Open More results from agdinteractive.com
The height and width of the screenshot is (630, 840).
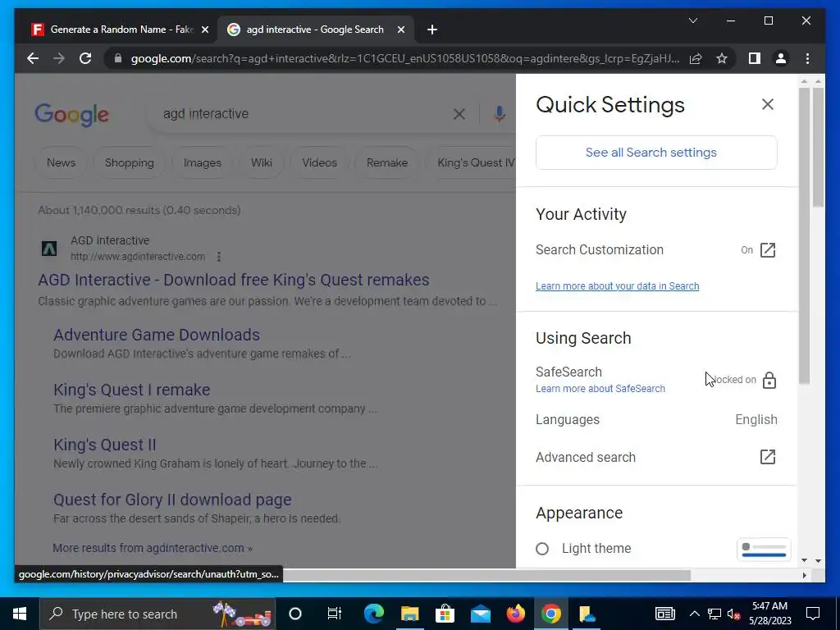pos(153,548)
